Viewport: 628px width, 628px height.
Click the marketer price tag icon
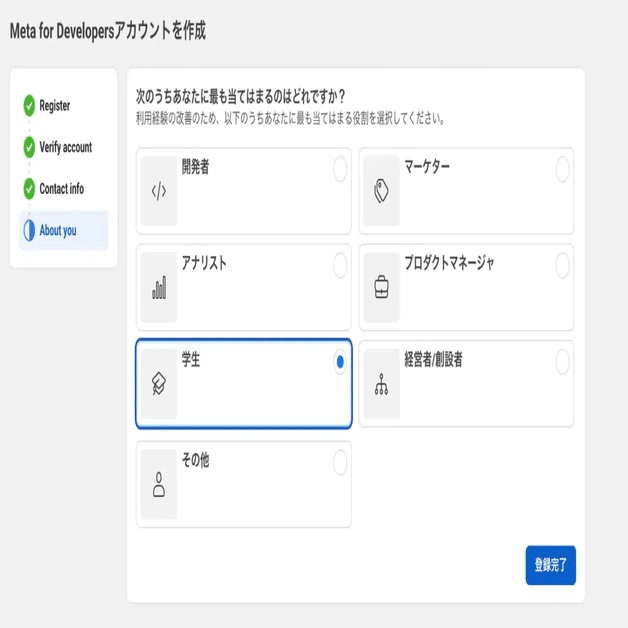(381, 191)
